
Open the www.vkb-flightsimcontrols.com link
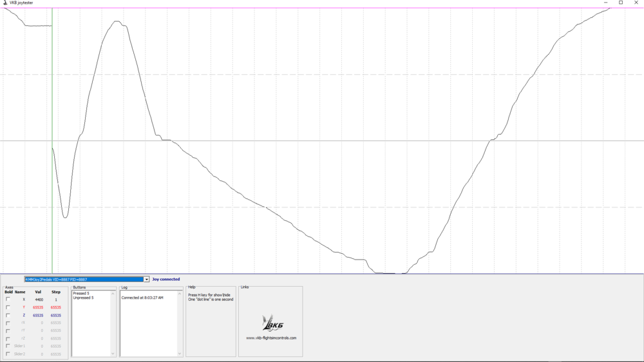pyautogui.click(x=271, y=338)
